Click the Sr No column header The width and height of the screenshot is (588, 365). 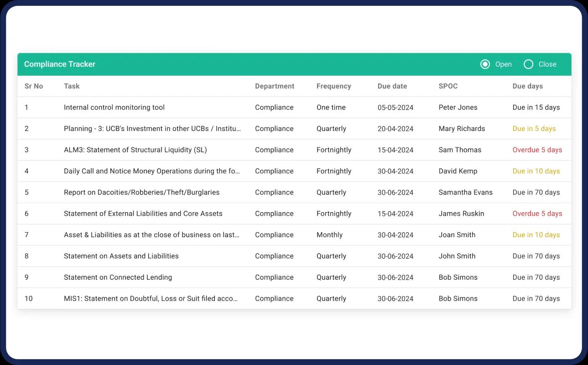click(34, 86)
